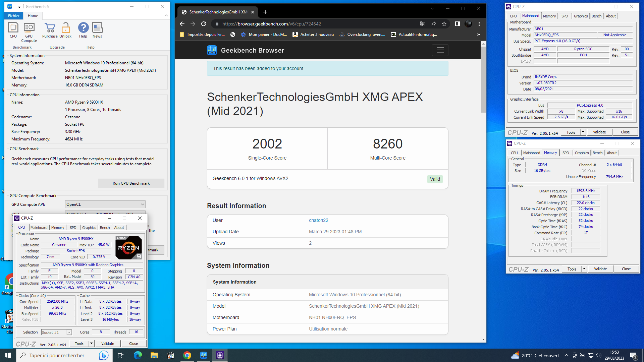
Task: Open Task View on the taskbar
Action: click(x=121, y=355)
